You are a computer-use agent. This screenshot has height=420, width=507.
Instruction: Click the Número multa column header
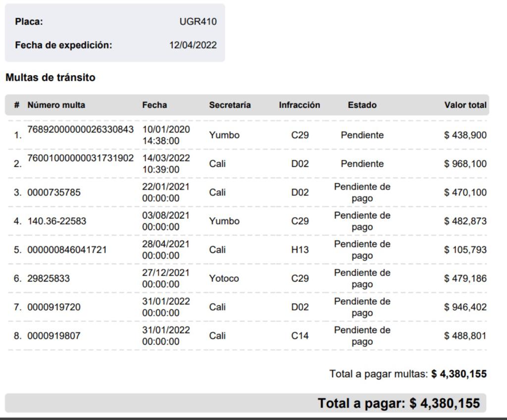click(x=56, y=105)
